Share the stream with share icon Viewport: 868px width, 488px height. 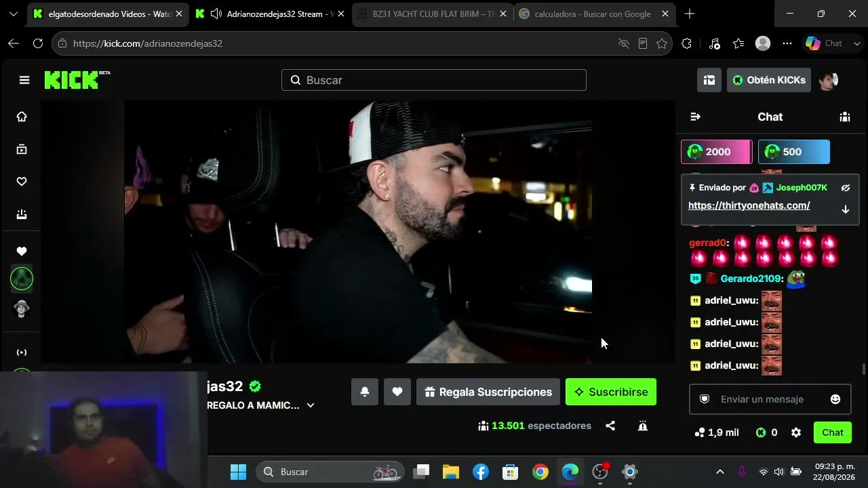pyautogui.click(x=610, y=426)
